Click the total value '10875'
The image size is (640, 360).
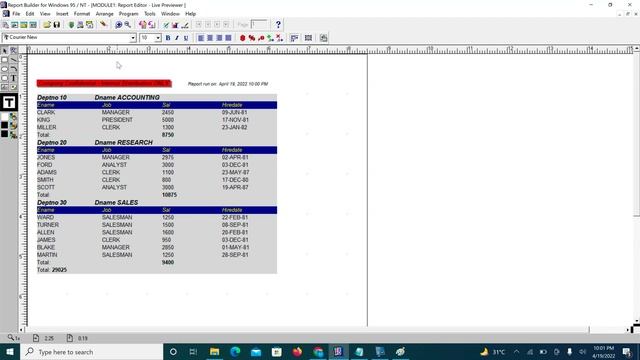point(169,195)
